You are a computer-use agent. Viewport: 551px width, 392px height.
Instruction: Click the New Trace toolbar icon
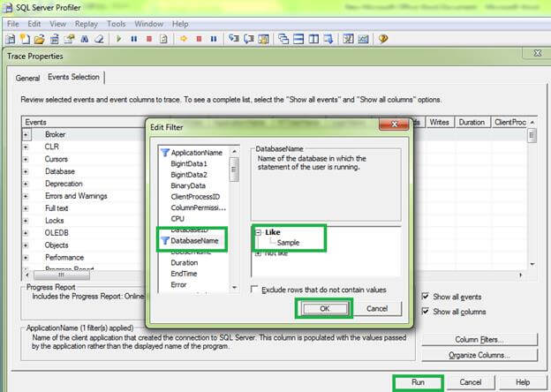11,39
